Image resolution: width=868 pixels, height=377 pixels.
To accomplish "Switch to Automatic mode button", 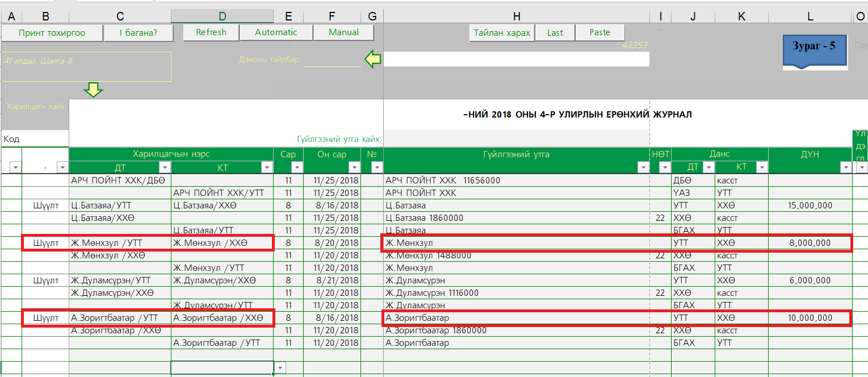I will 276,32.
